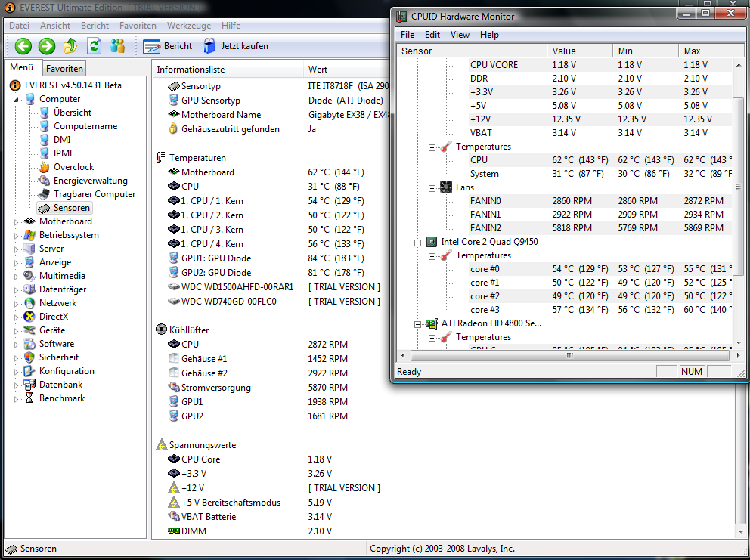The height and width of the screenshot is (560, 750).
Task: Click the Datenbank icon in tree
Action: [29, 385]
